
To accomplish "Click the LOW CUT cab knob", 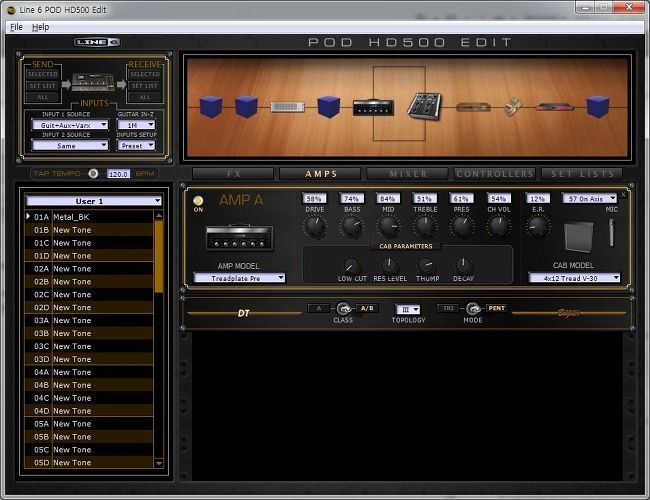I will [x=352, y=265].
